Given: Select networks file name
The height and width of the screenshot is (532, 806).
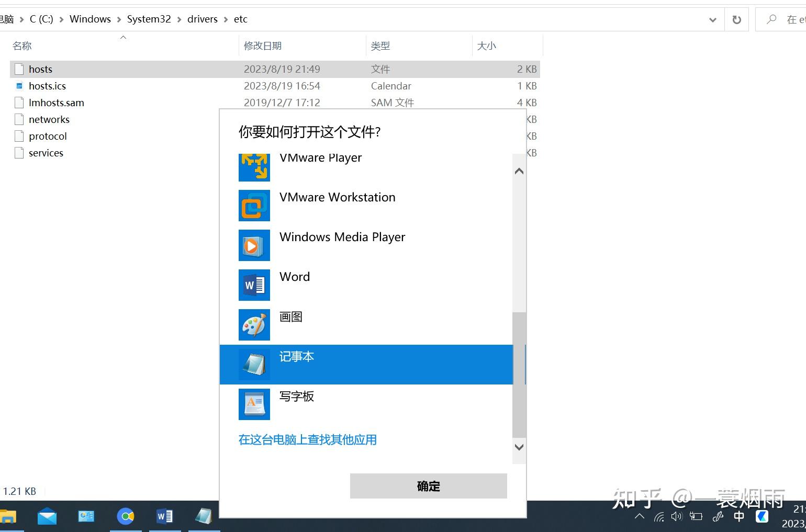Looking at the screenshot, I should 49,119.
